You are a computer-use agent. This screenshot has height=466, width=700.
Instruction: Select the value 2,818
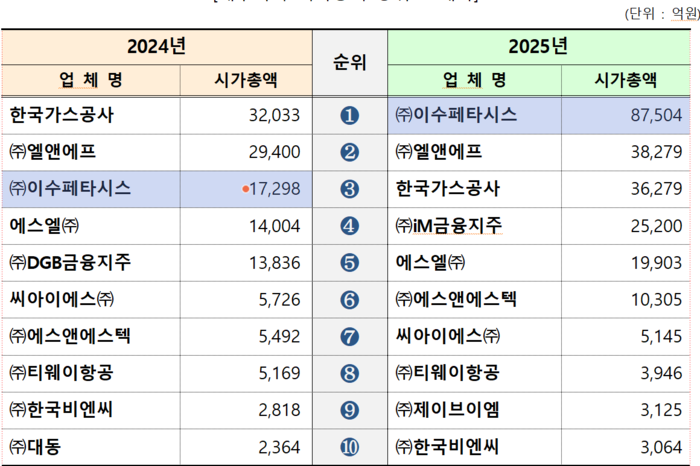[x=279, y=410]
